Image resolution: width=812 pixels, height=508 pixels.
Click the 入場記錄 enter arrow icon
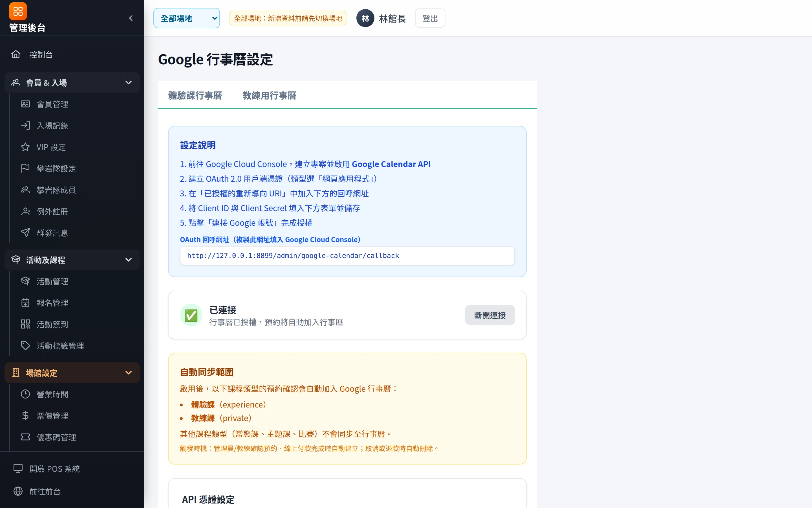tap(25, 126)
